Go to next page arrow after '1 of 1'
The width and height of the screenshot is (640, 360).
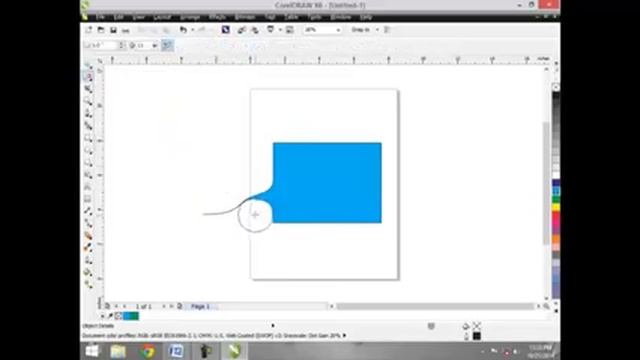pos(164,306)
